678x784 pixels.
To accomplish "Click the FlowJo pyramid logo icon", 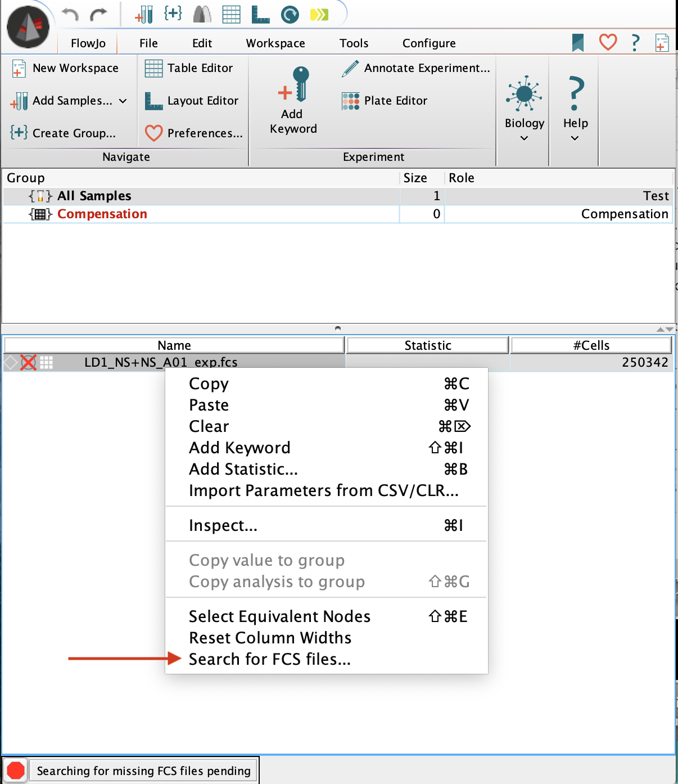I will (x=28, y=27).
